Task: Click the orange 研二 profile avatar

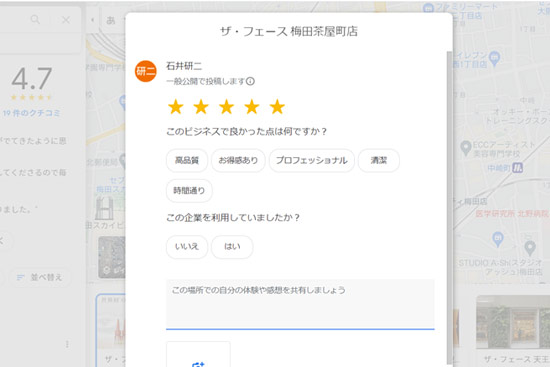Action: (x=146, y=71)
